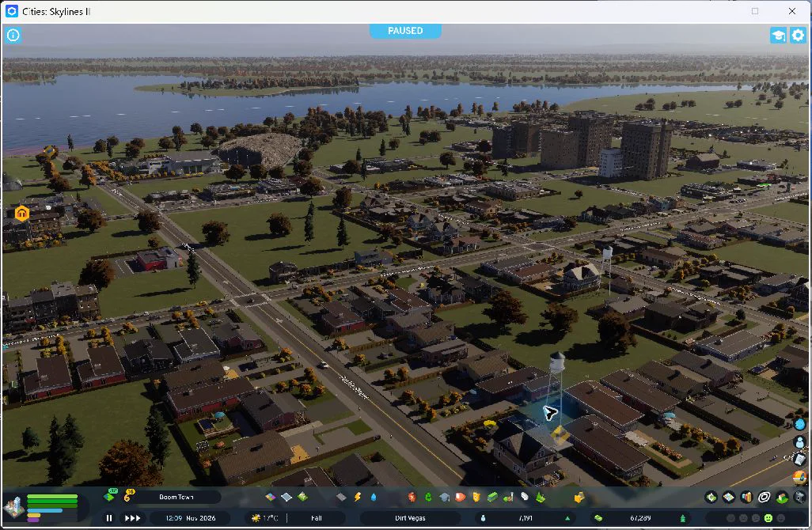The height and width of the screenshot is (530, 812).
Task: Open the Police & Administration badge menu
Action: point(476,497)
